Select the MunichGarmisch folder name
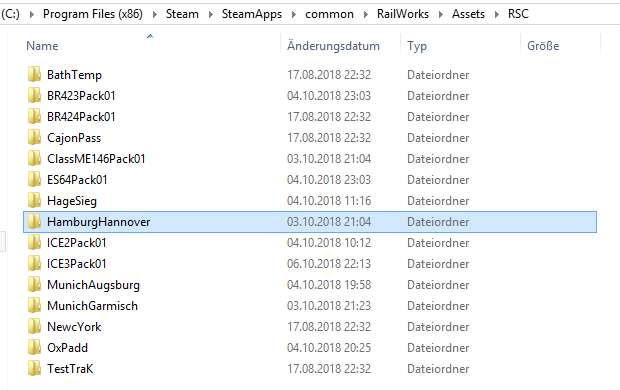 [x=92, y=306]
